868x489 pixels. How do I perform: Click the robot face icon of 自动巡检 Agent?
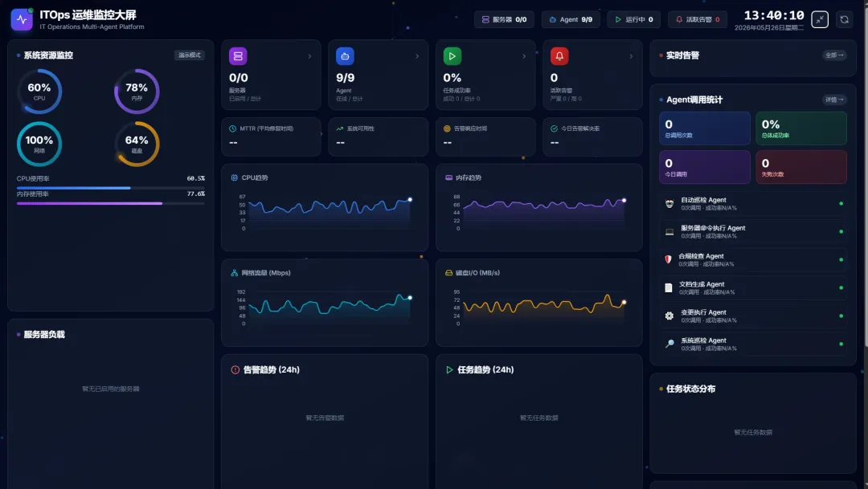669,204
